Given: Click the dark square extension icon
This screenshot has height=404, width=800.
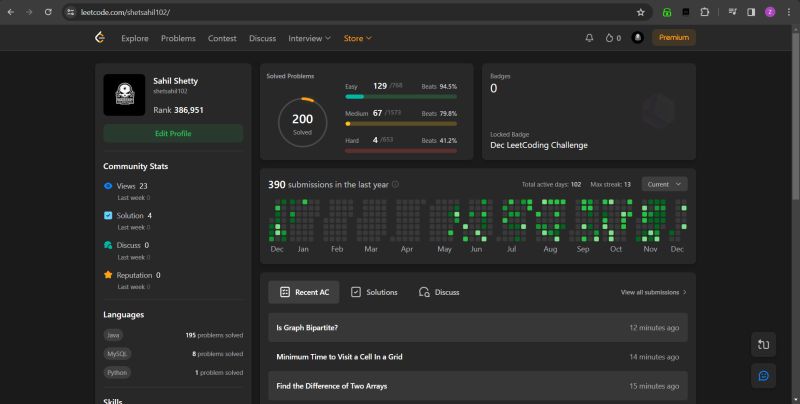Looking at the screenshot, I should point(686,12).
